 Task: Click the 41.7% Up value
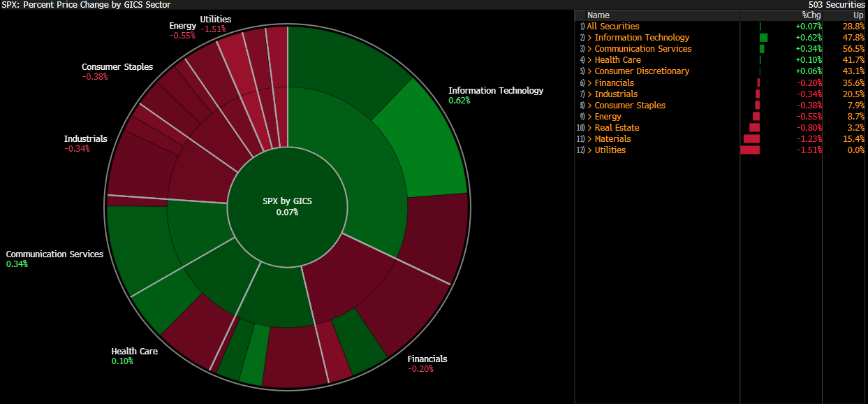pyautogui.click(x=853, y=60)
